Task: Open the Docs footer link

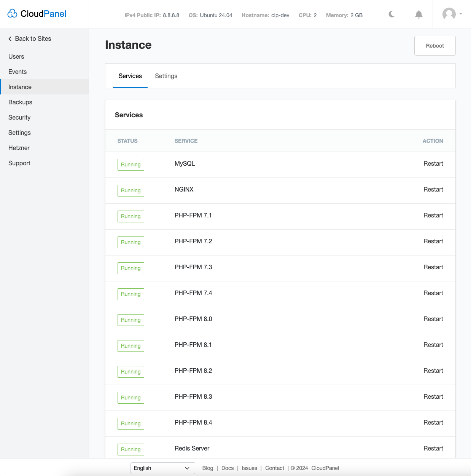Action: [228, 468]
